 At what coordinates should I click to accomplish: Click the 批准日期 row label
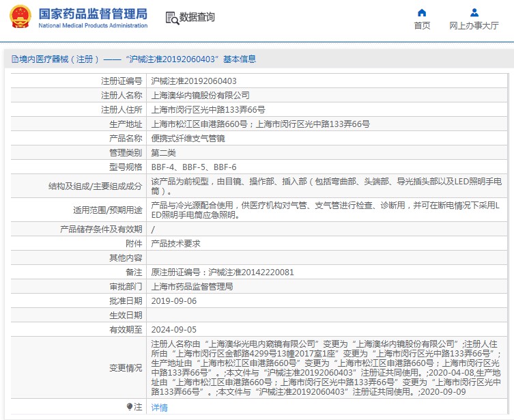126,301
